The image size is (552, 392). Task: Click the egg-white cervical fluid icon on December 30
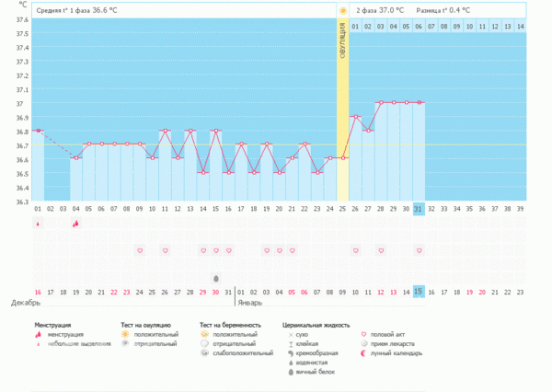coord(216,278)
